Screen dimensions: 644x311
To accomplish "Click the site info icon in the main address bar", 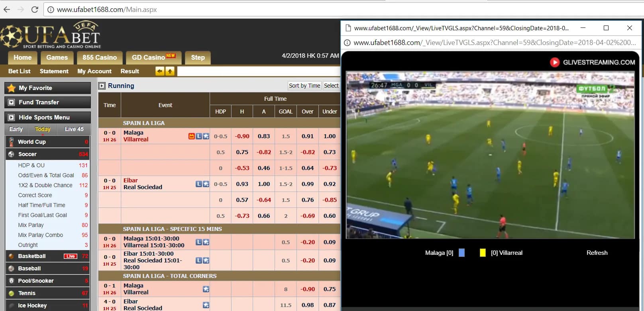I will coord(51,10).
